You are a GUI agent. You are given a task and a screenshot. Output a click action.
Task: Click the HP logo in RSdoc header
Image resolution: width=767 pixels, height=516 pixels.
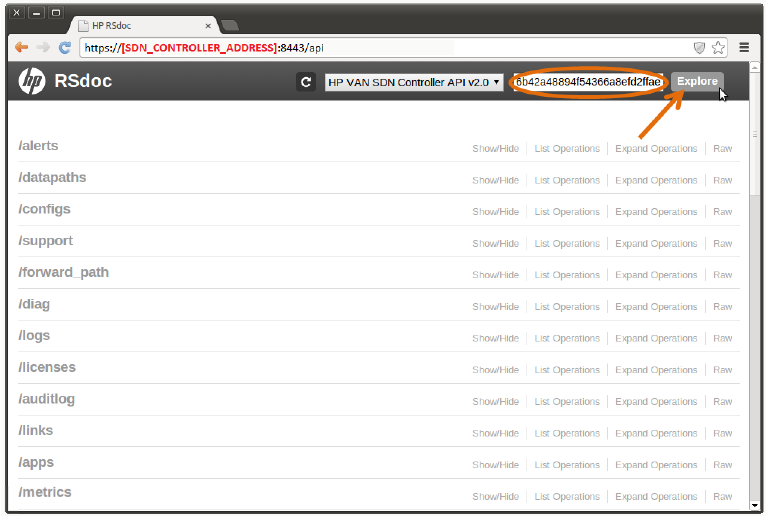32,81
